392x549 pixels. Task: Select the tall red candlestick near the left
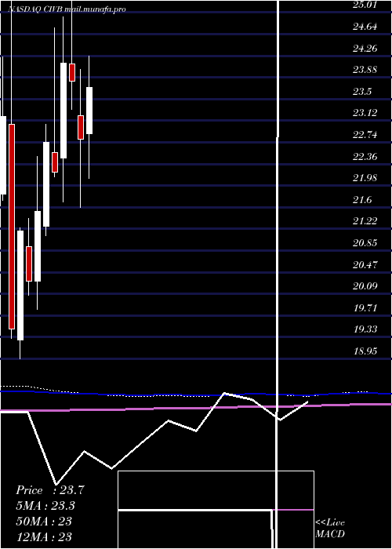pos(12,227)
